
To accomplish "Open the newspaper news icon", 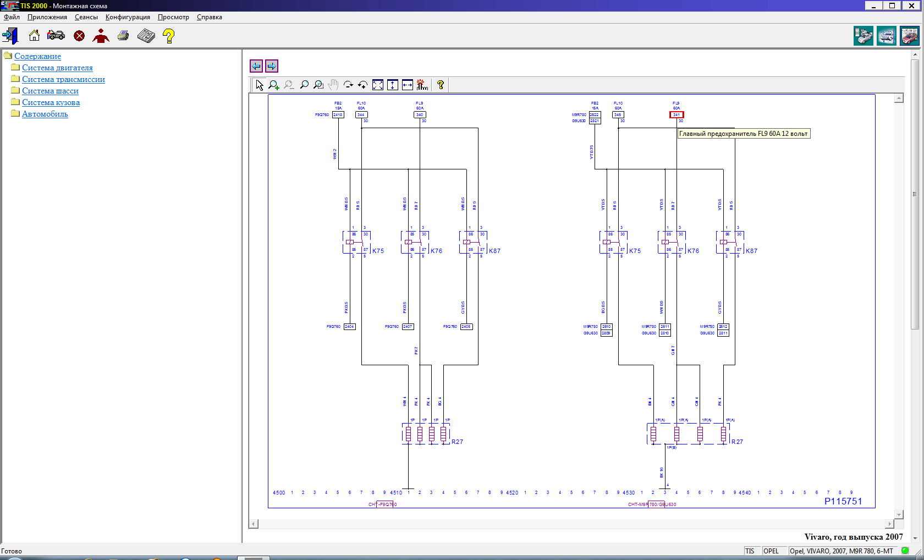I will click(146, 36).
